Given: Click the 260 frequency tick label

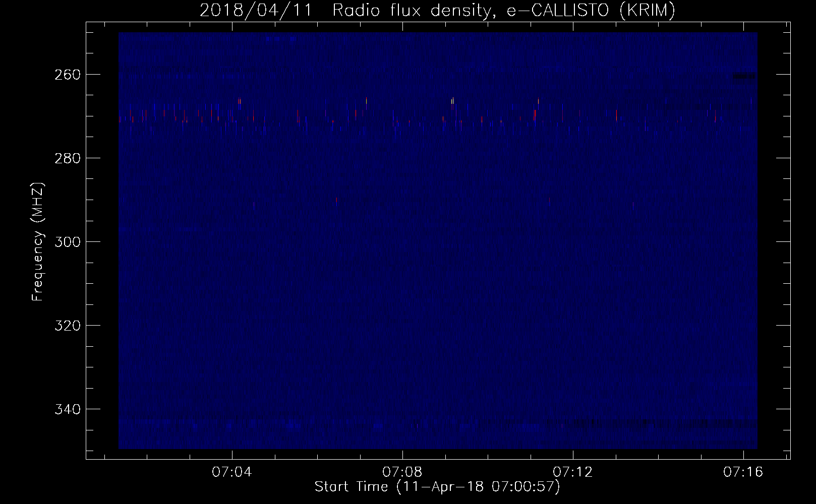Looking at the screenshot, I should (x=67, y=75).
